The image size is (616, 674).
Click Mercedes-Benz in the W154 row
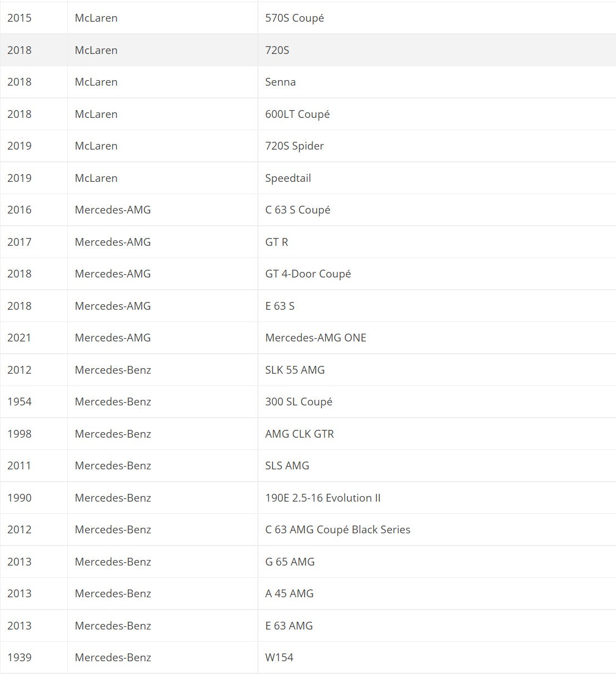(113, 657)
